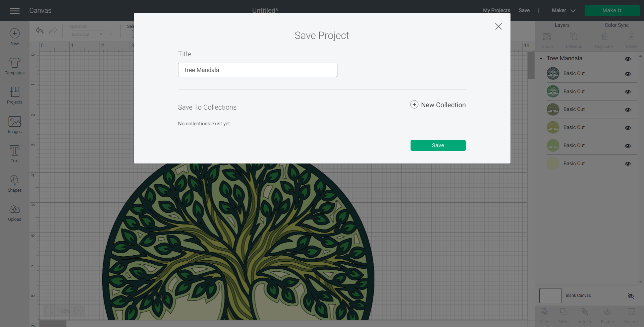Open the Shapes panel
644x327 pixels.
[x=14, y=183]
